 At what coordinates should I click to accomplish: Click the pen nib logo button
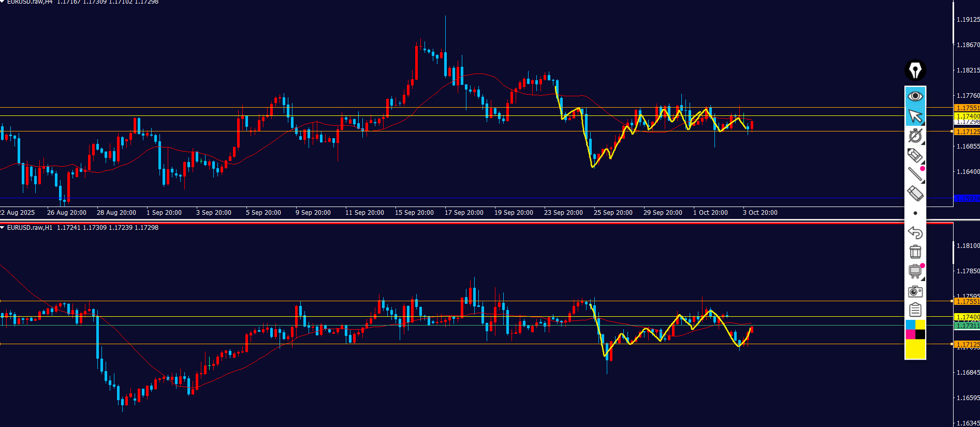tap(915, 70)
